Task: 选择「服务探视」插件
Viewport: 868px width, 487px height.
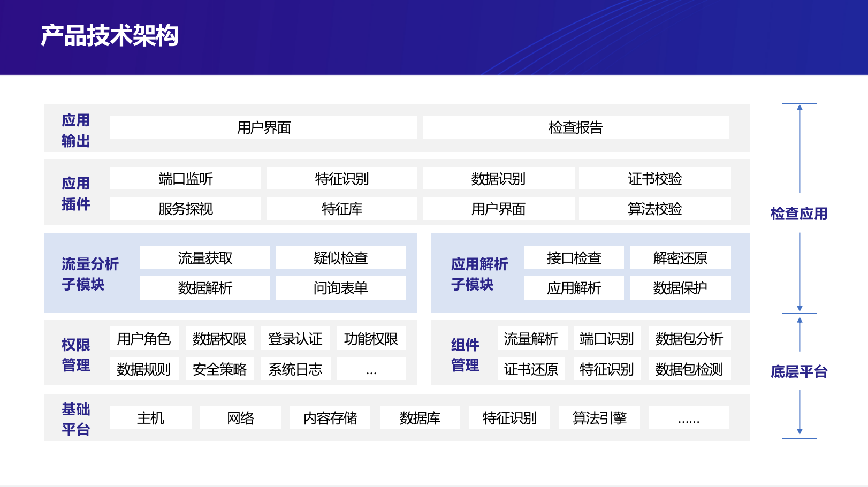Action: click(185, 209)
